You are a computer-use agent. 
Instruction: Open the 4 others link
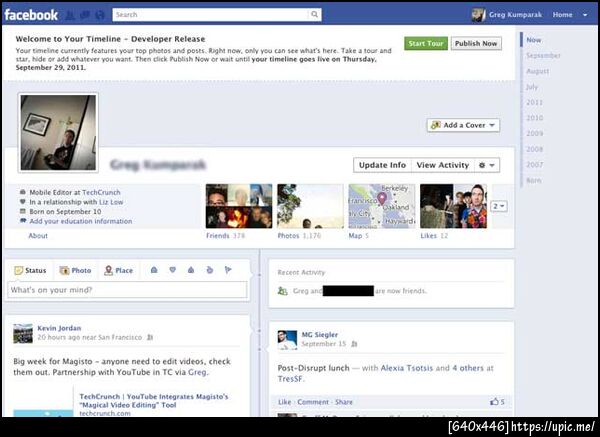pos(468,368)
